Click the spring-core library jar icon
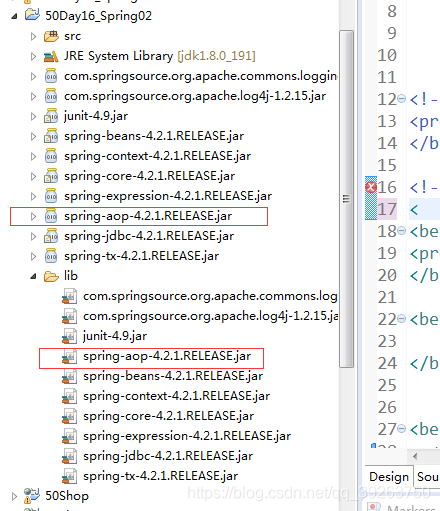Screen dimensions: 440x511 (x=51, y=176)
